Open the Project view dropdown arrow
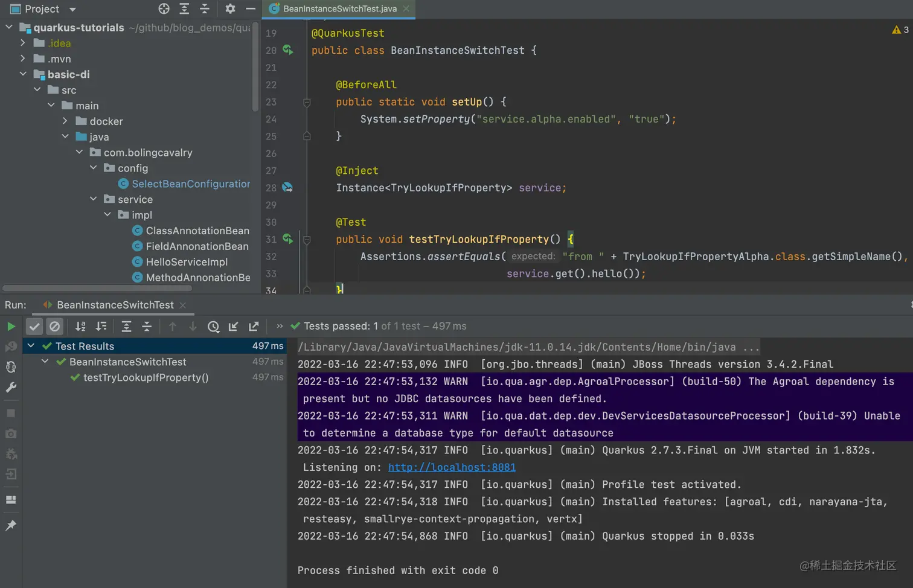The height and width of the screenshot is (588, 913). (72, 9)
